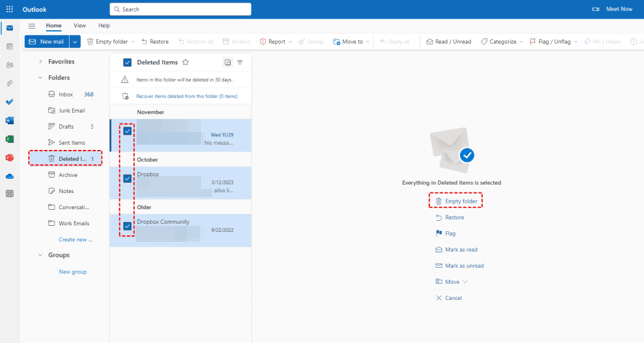This screenshot has height=343, width=644.
Task: Open Calendar from the left app rail
Action: (x=10, y=46)
